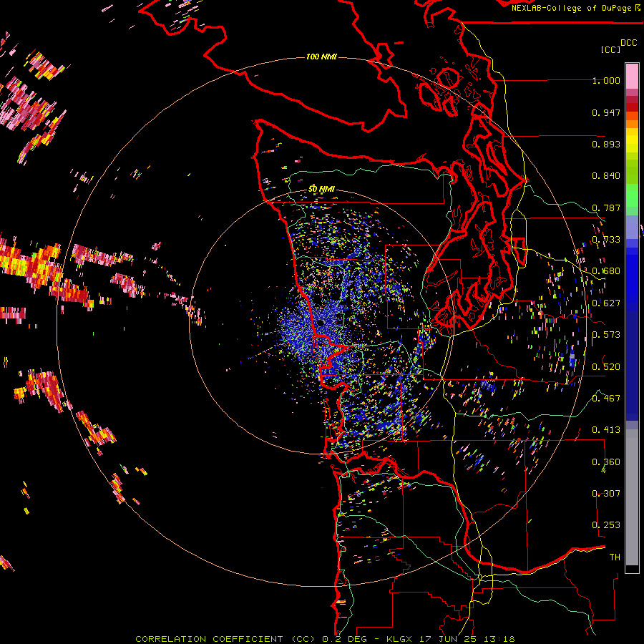Click the DCC label above color bar
644x644 pixels.
click(628, 43)
